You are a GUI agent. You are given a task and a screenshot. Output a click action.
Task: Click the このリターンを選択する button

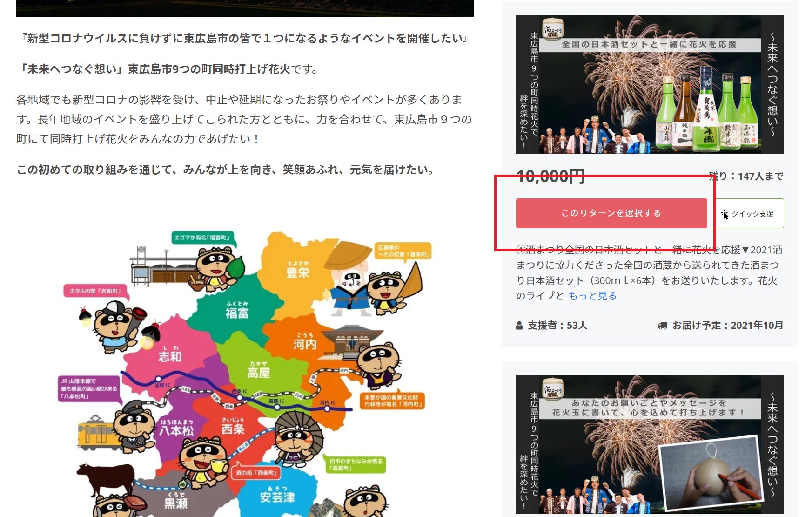pos(611,213)
